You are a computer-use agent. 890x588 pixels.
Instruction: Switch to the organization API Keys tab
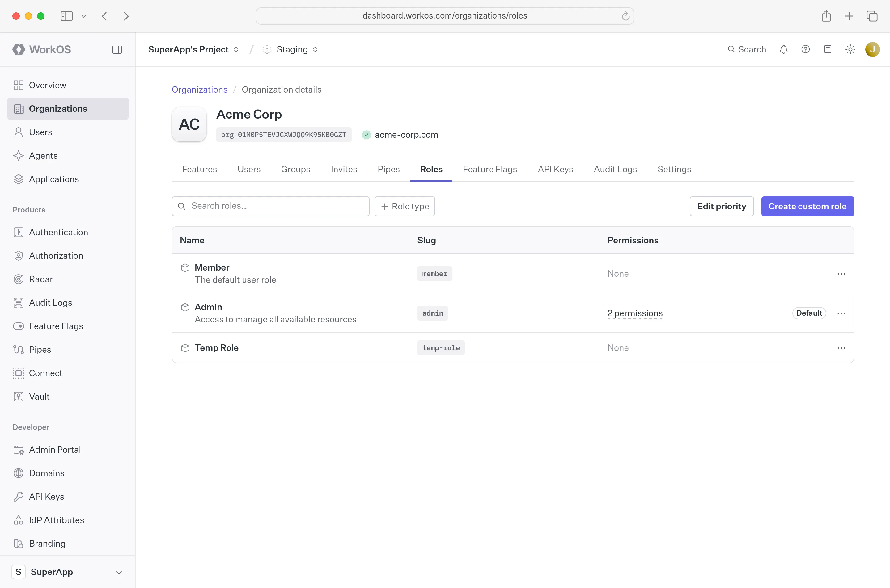tap(555, 169)
